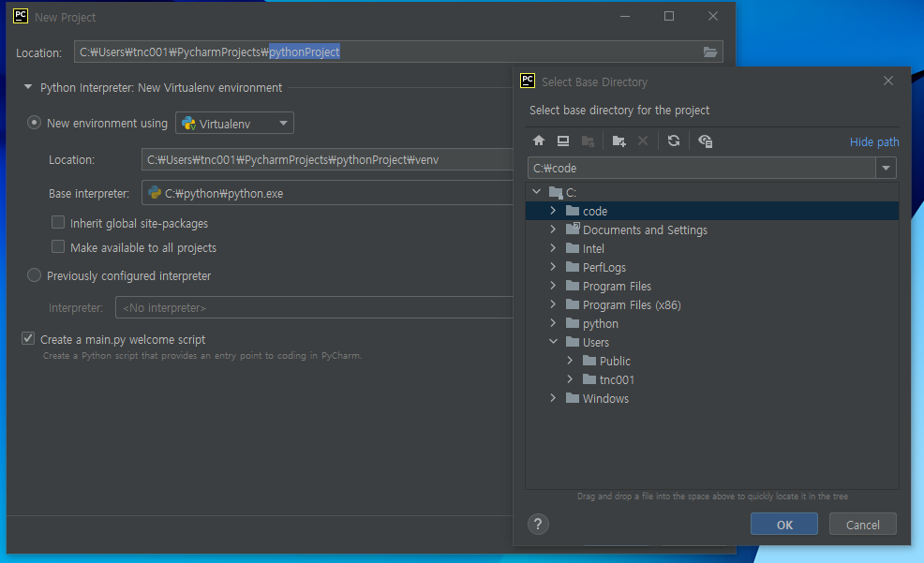Screen dimensions: 924x563
Task: Select the New environment using radio button
Action: (x=34, y=123)
